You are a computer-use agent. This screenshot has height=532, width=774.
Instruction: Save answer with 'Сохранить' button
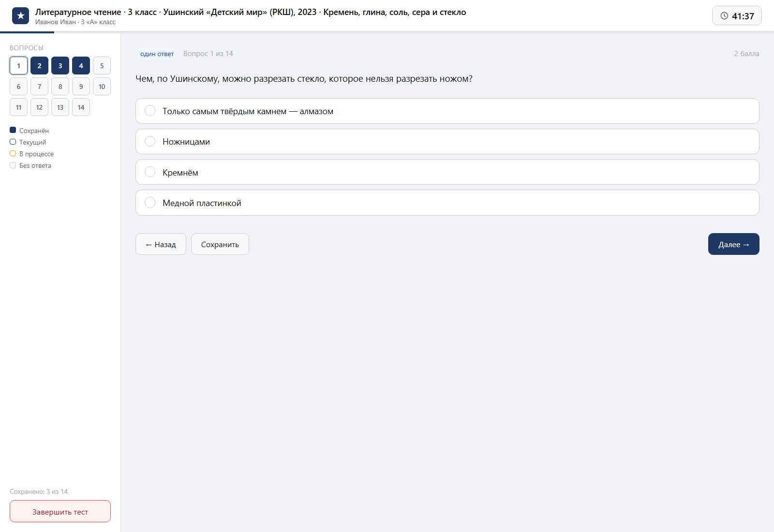point(220,244)
